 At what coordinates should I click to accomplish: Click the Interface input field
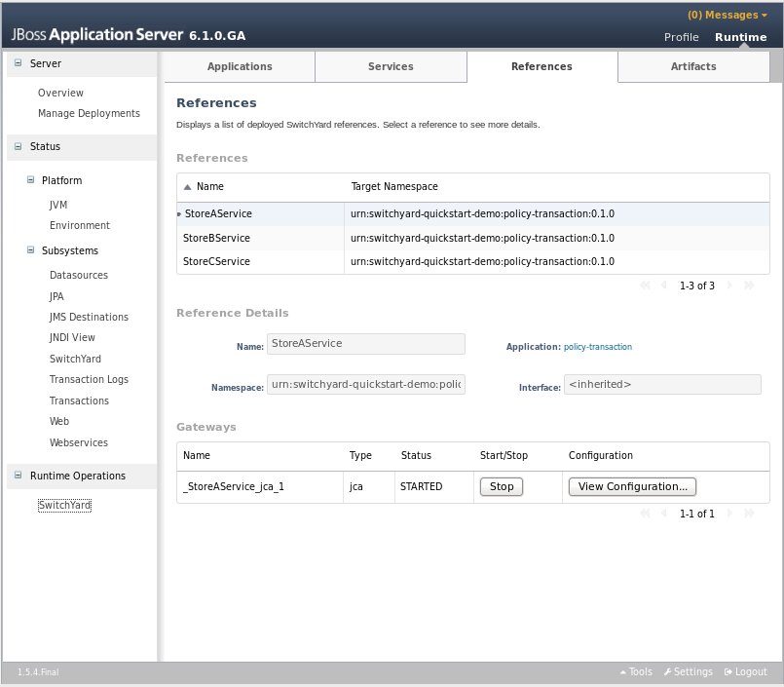coord(662,384)
